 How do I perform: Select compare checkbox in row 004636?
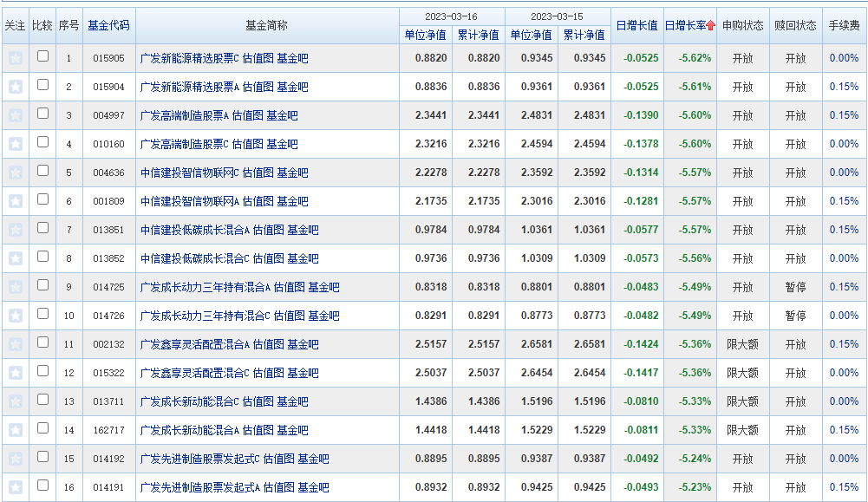42,171
